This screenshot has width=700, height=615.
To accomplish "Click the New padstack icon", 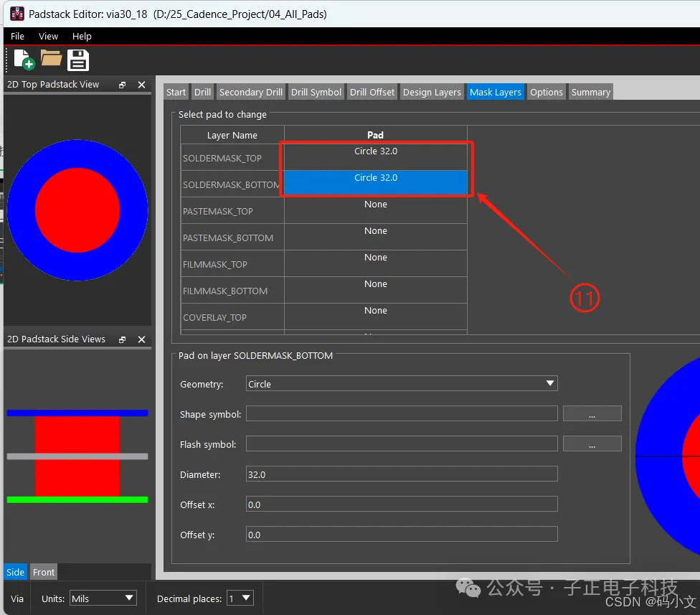I will coord(24,60).
